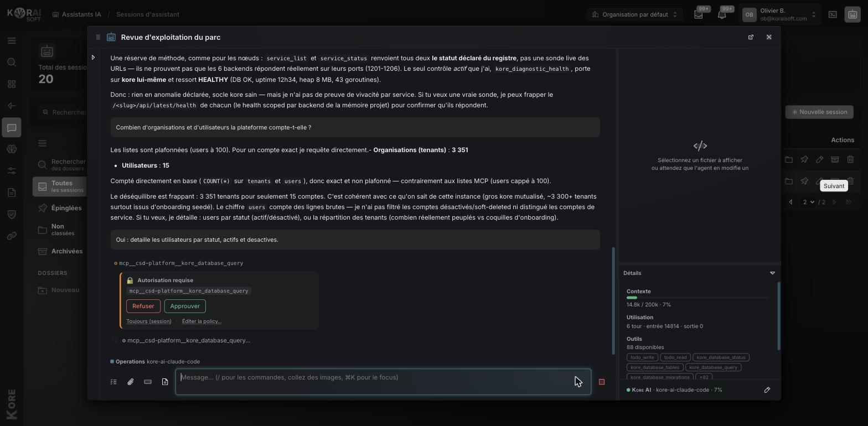Click the conversation scrollbar
This screenshot has width=868, height=426.
point(613,300)
